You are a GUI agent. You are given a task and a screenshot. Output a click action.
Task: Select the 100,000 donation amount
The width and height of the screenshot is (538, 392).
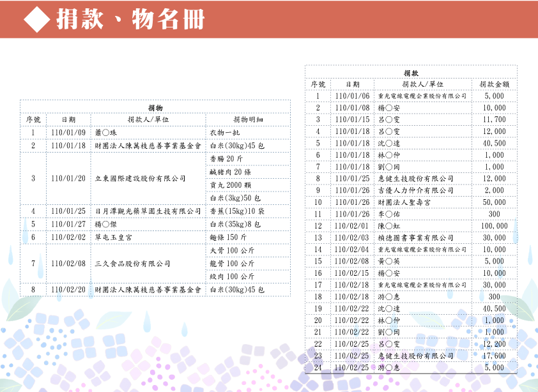(494, 226)
